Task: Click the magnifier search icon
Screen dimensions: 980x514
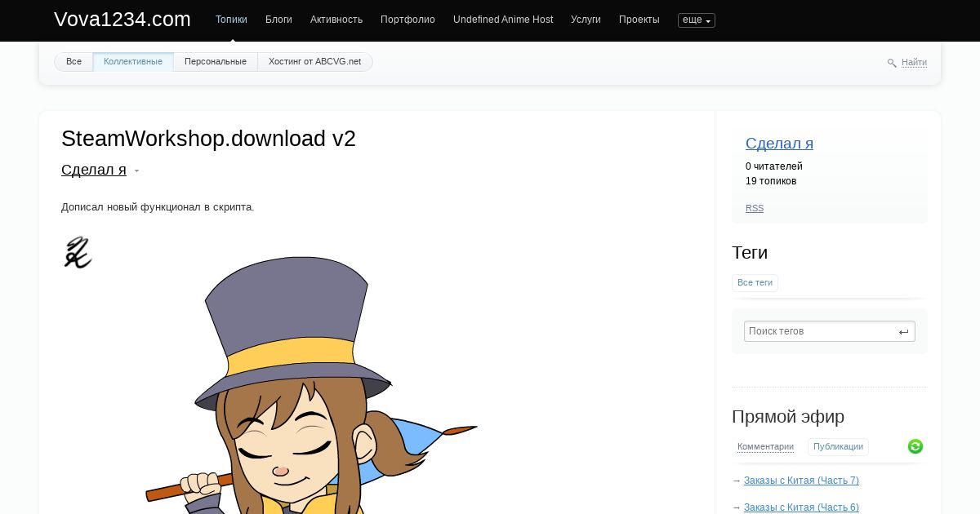Action: pyautogui.click(x=892, y=63)
